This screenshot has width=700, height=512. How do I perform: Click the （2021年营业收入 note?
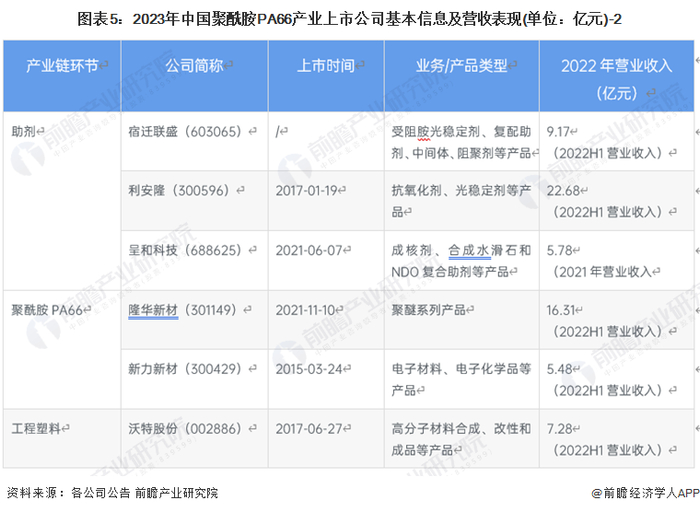602,271
